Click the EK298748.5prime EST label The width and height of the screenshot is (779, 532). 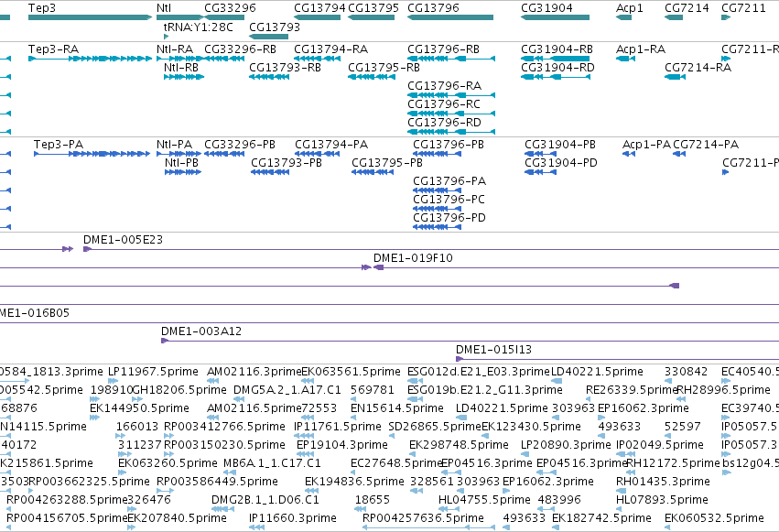click(x=459, y=445)
